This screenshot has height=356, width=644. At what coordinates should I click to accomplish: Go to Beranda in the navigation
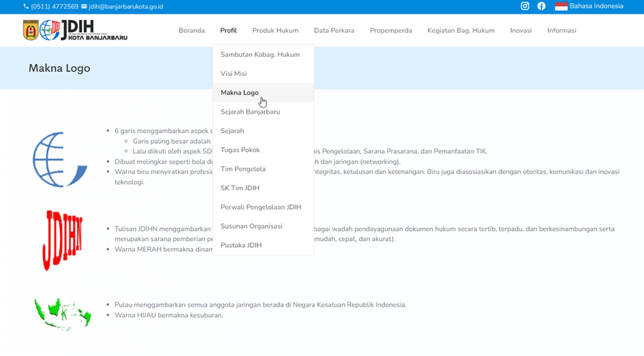(192, 30)
